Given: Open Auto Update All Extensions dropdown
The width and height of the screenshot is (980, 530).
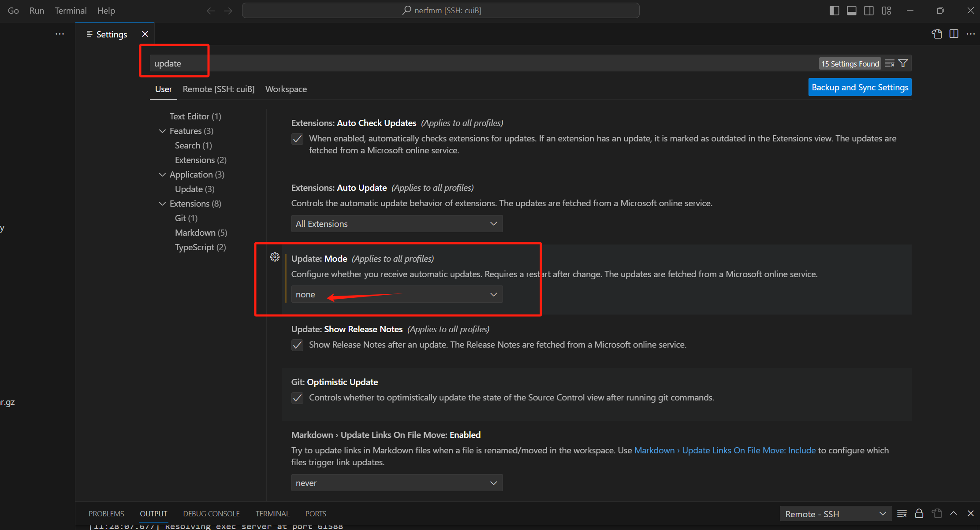Looking at the screenshot, I should coord(397,224).
